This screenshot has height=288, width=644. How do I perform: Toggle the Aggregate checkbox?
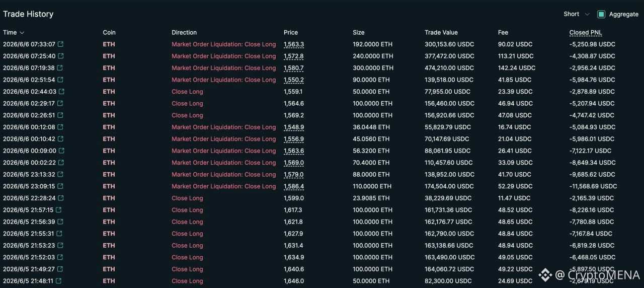(601, 14)
